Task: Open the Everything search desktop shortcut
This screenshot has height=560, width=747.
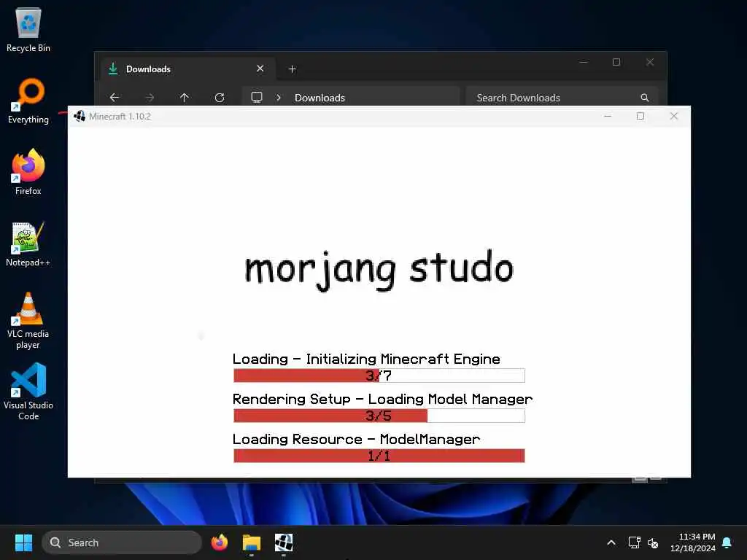Action: [x=28, y=101]
